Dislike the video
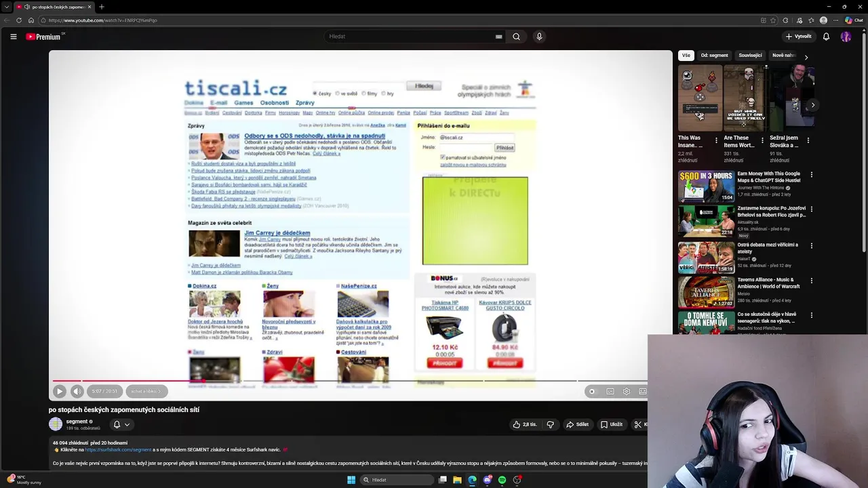Image resolution: width=868 pixels, height=488 pixels. pos(550,424)
